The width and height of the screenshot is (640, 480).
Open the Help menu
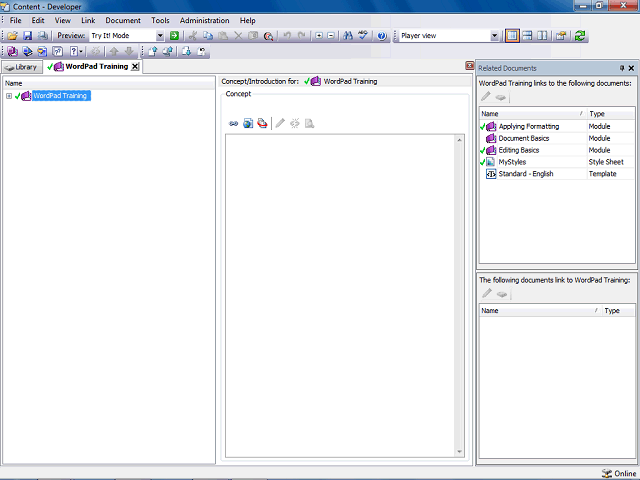[247, 20]
